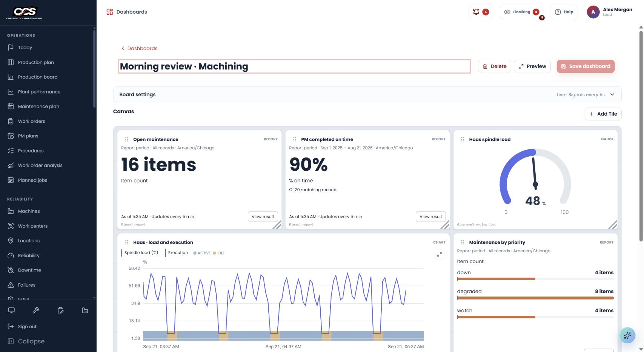Click the Delete dashboard button

pyautogui.click(x=495, y=66)
